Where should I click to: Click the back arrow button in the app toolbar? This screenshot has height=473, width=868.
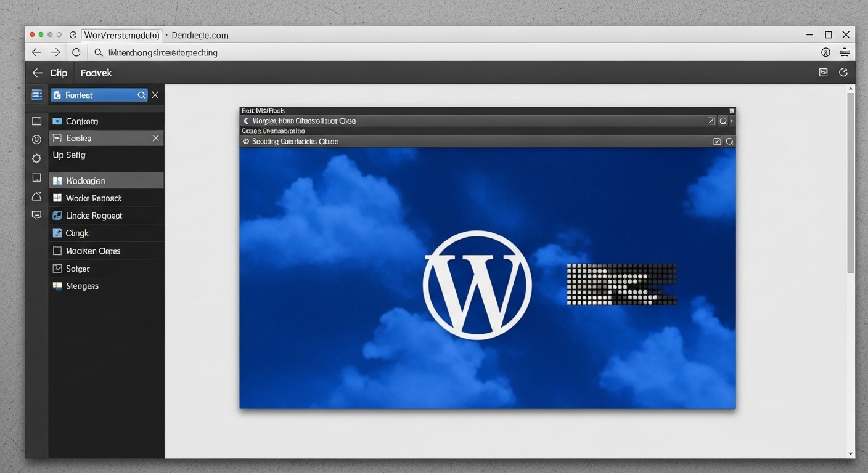pos(36,73)
